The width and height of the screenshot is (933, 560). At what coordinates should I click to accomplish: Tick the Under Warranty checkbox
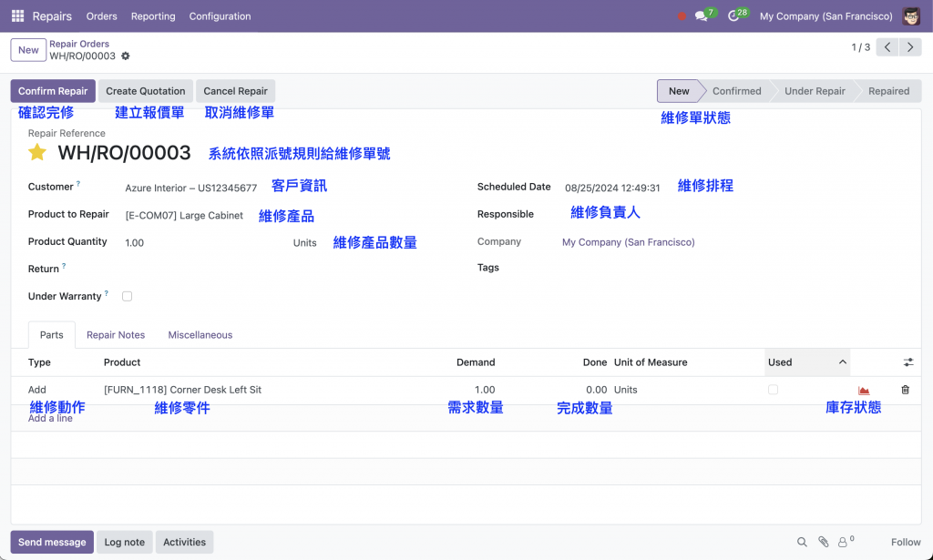click(x=127, y=296)
